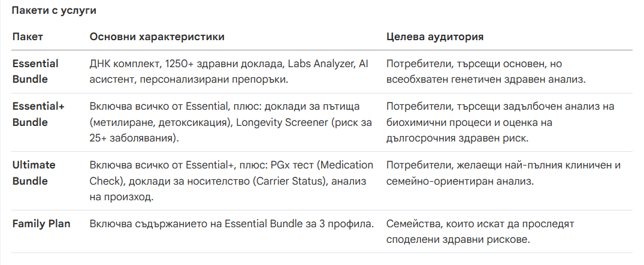
Task: Click the Family Plan target audience cell
Action: click(x=480, y=231)
